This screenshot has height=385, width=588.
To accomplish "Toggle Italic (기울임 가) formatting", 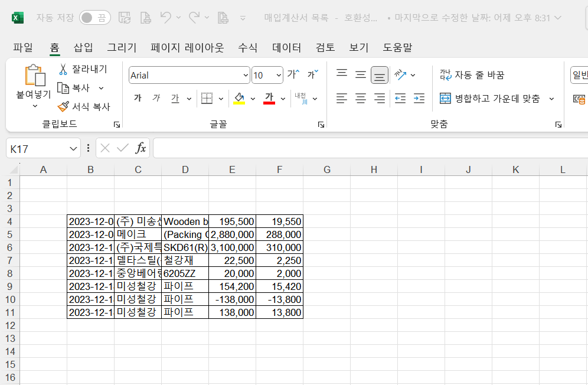I will click(156, 98).
